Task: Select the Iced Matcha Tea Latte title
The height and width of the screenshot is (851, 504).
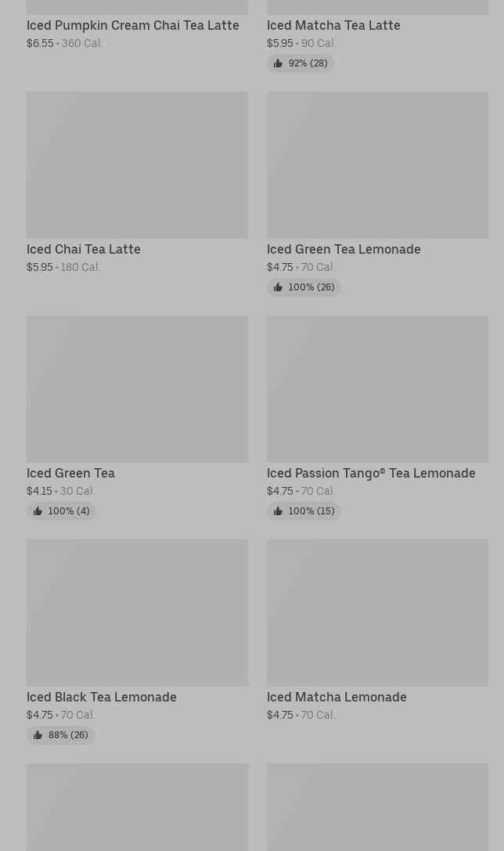Action: pos(333,26)
